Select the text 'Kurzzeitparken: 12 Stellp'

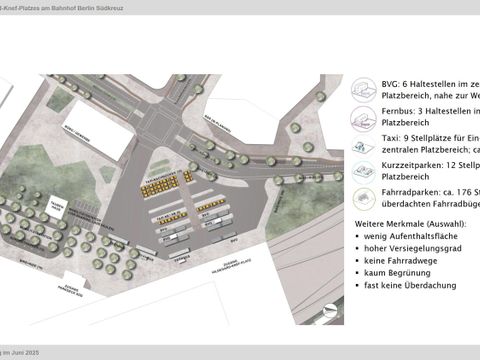pyautogui.click(x=431, y=165)
